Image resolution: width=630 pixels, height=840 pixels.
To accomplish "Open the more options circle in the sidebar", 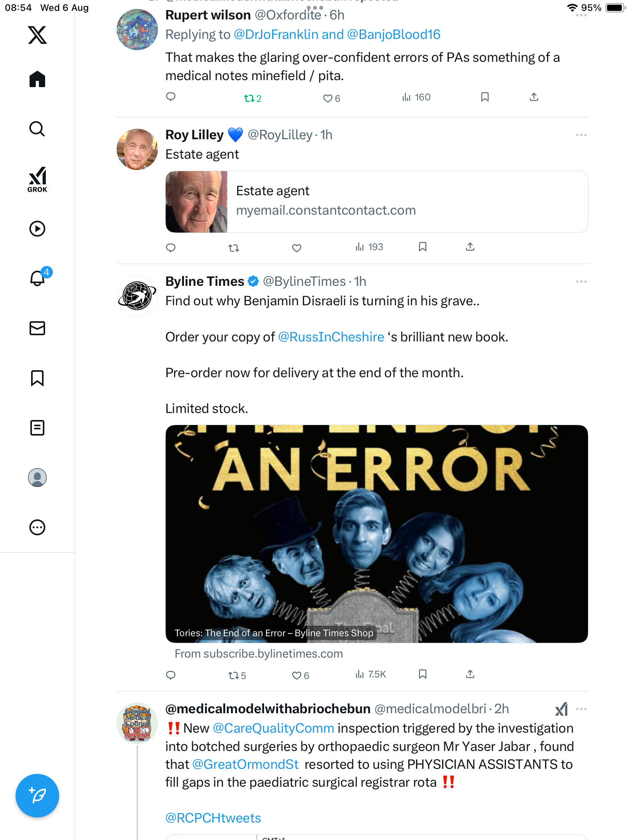I will point(37,527).
